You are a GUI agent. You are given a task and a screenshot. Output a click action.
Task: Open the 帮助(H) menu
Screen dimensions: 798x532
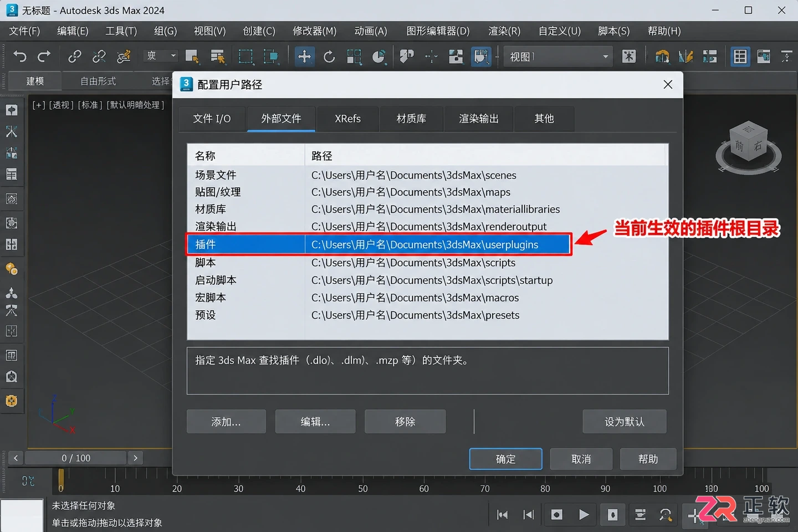pos(664,31)
